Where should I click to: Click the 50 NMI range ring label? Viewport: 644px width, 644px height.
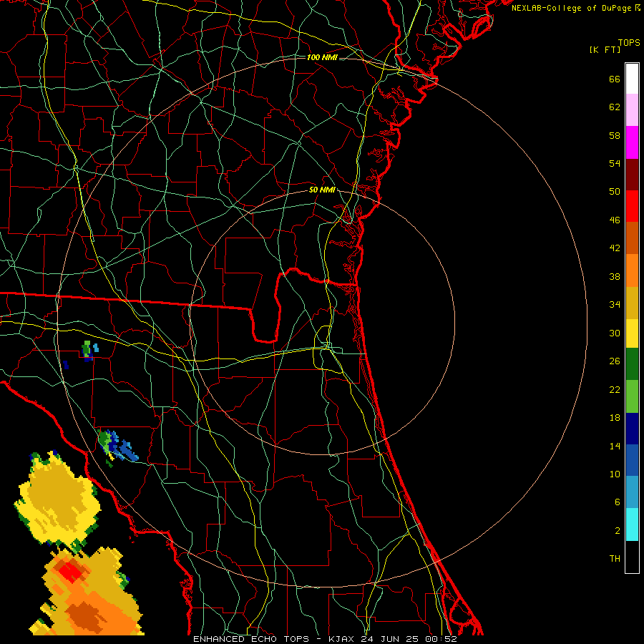(322, 190)
